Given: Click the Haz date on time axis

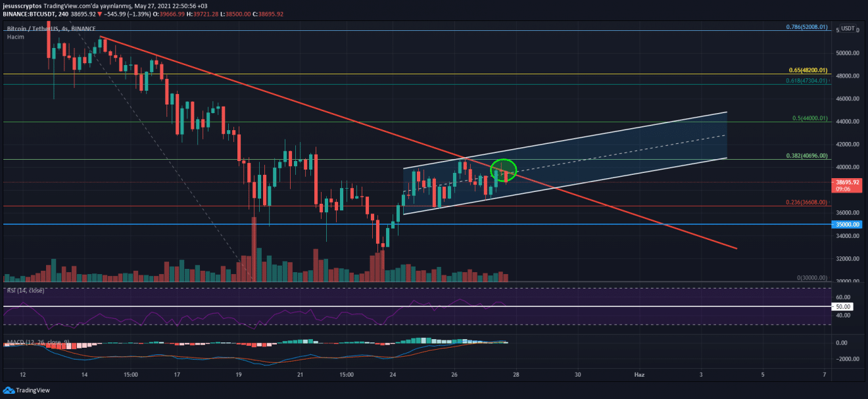Looking at the screenshot, I should 639,375.
